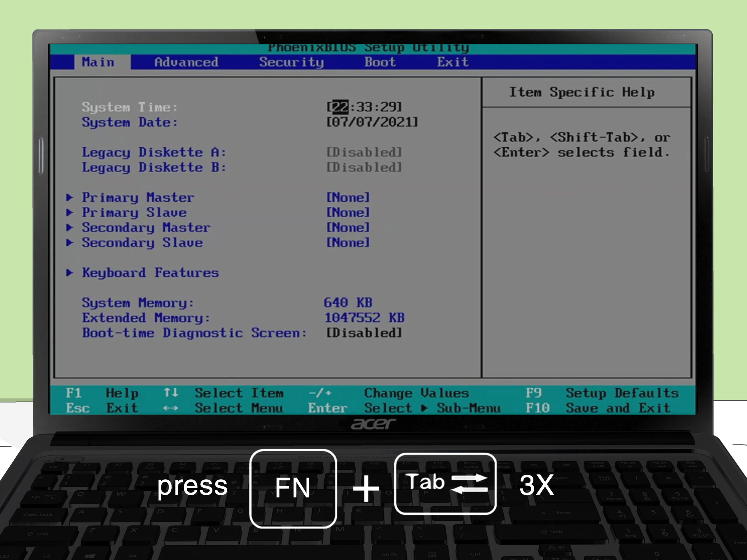Open the Security menu tab
747x560 pixels.
pos(292,62)
